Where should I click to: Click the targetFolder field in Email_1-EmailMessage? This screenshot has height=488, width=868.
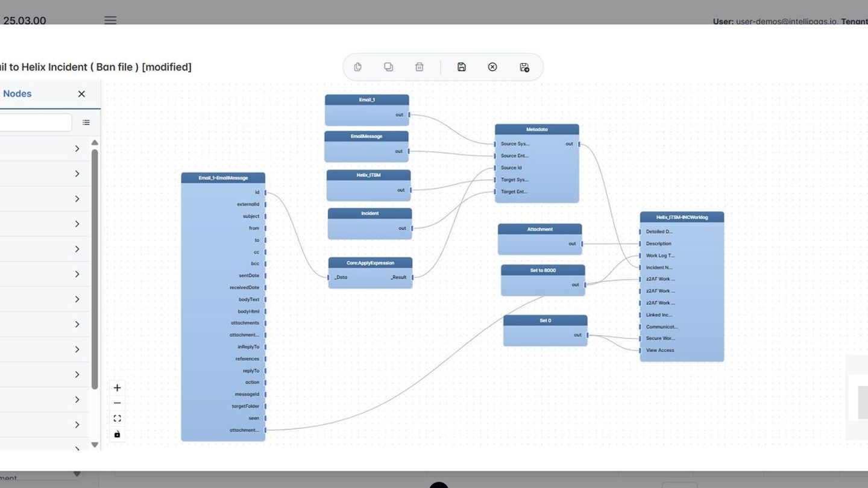[x=245, y=407]
